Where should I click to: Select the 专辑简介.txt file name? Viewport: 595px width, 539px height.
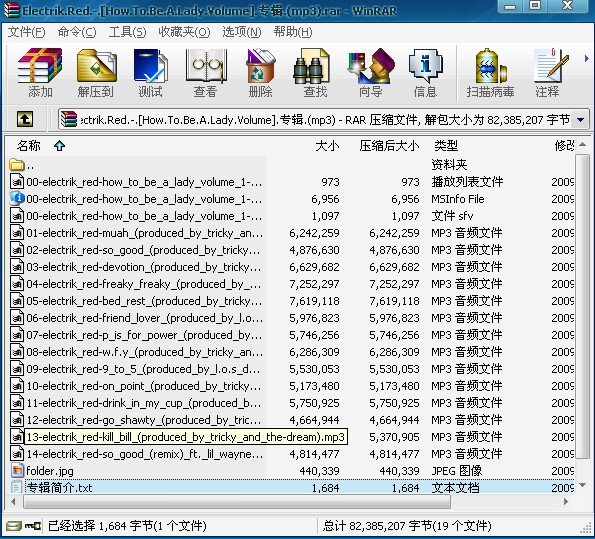click(x=59, y=488)
